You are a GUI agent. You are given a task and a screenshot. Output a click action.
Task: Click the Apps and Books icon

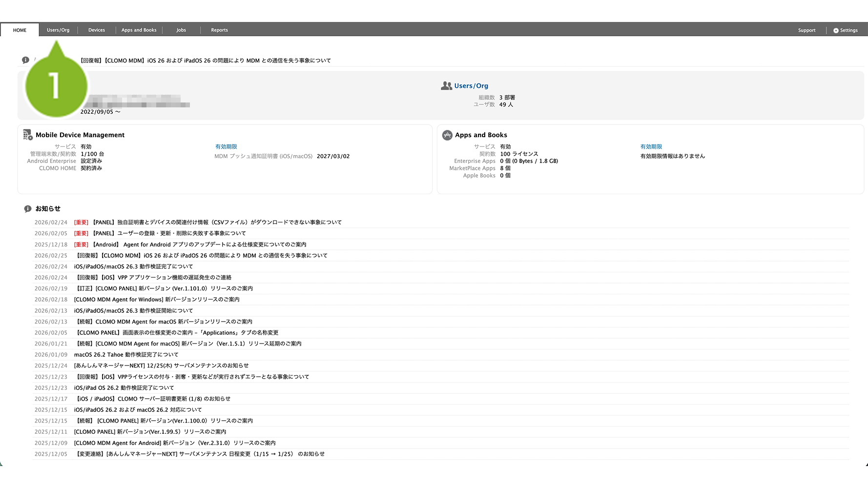[x=447, y=135]
